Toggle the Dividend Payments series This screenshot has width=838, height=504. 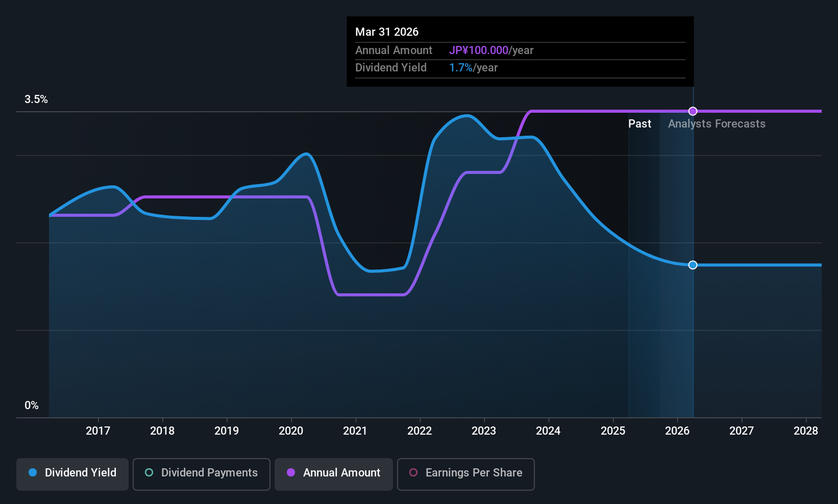[x=202, y=474]
